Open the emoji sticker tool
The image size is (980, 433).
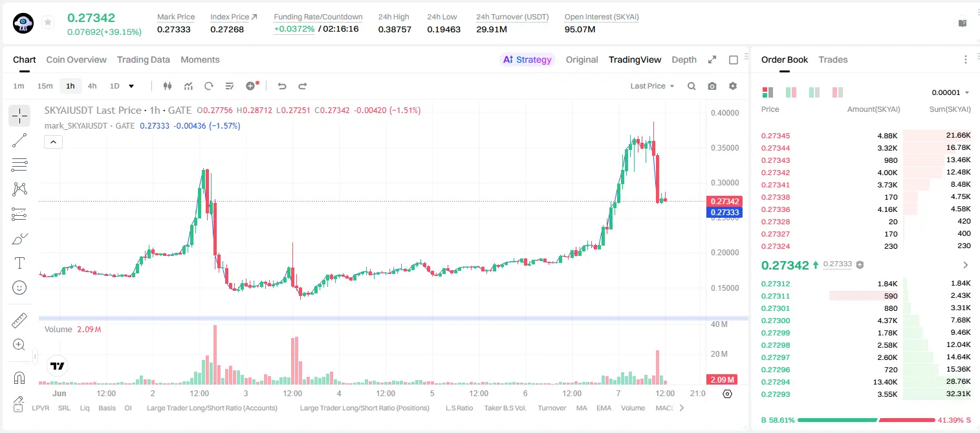coord(19,288)
